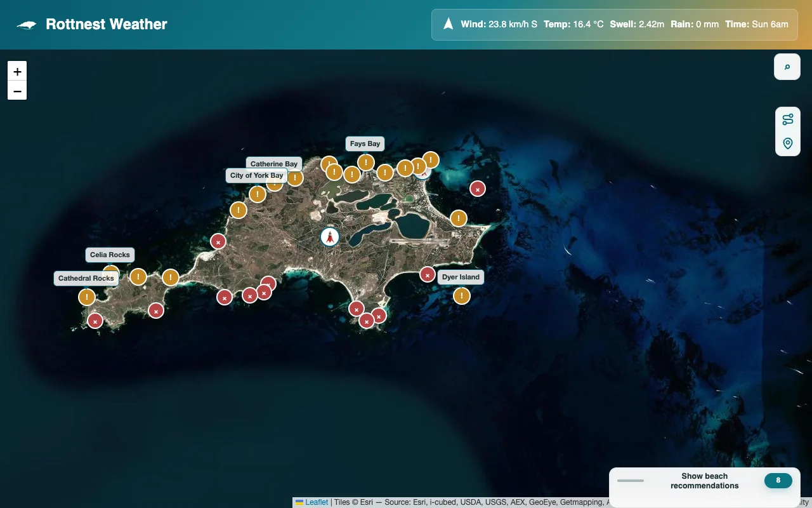The image size is (812, 508).
Task: Zoom out of the map
Action: [x=17, y=91]
